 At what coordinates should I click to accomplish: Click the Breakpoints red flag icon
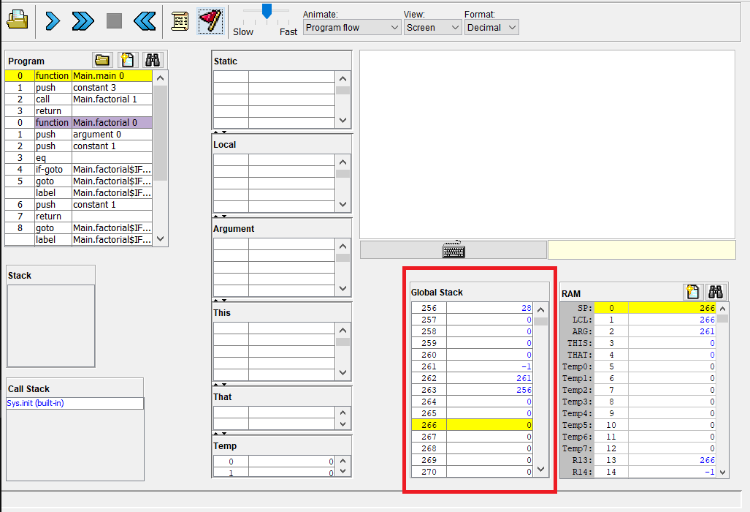(x=209, y=20)
